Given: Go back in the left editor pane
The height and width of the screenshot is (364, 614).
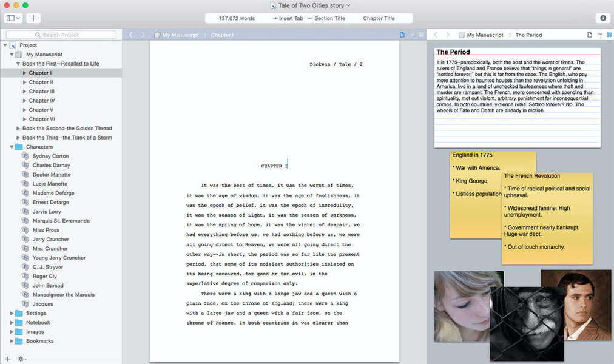Looking at the screenshot, I should [x=131, y=35].
